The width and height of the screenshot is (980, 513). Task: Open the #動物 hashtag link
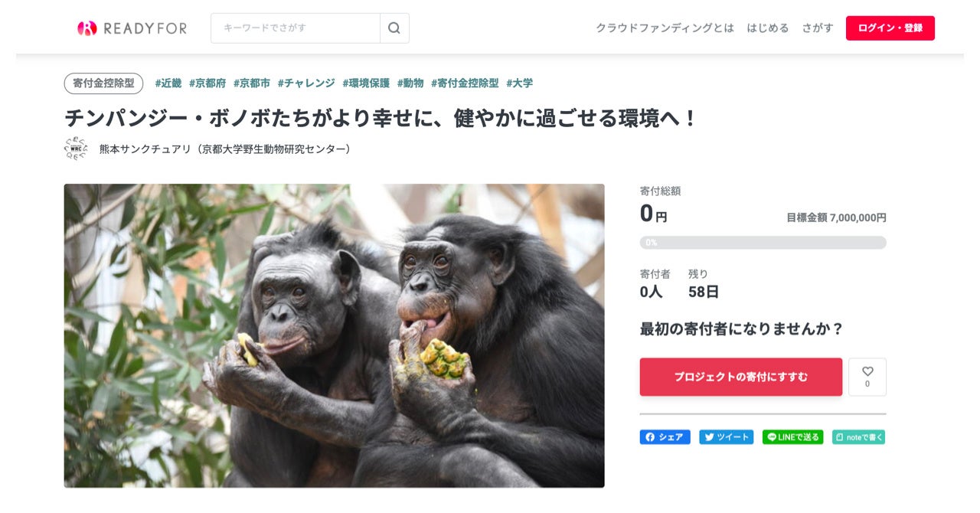(410, 83)
